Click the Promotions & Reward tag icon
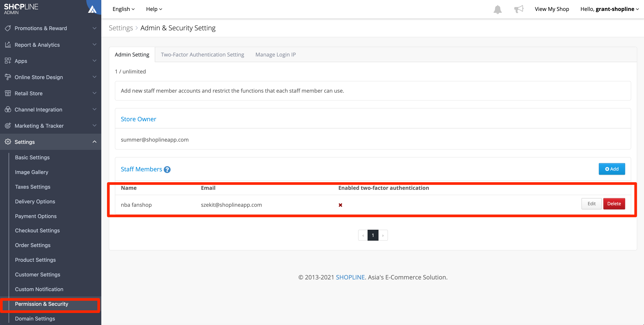644x325 pixels. click(x=8, y=28)
